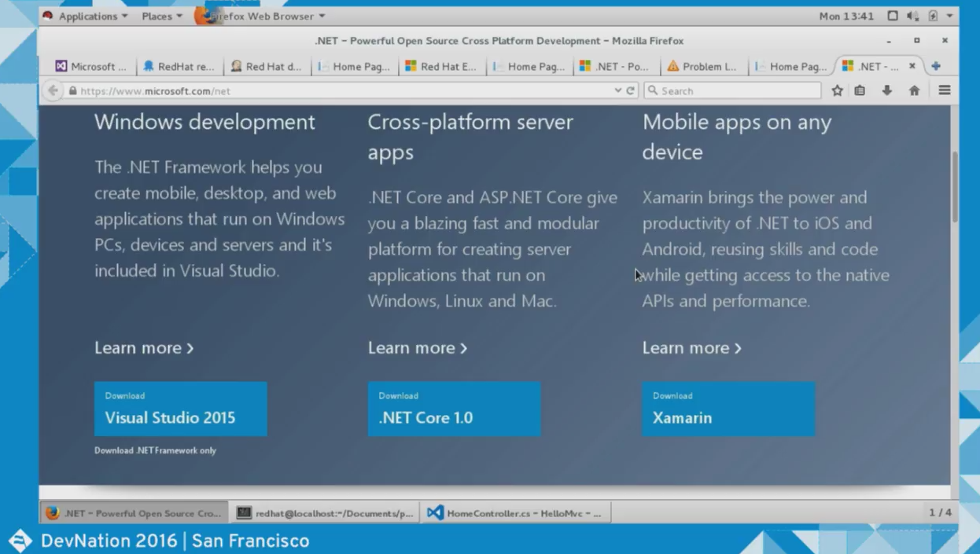Click the Mobile apps on any device heading
980x554 pixels.
coord(736,137)
